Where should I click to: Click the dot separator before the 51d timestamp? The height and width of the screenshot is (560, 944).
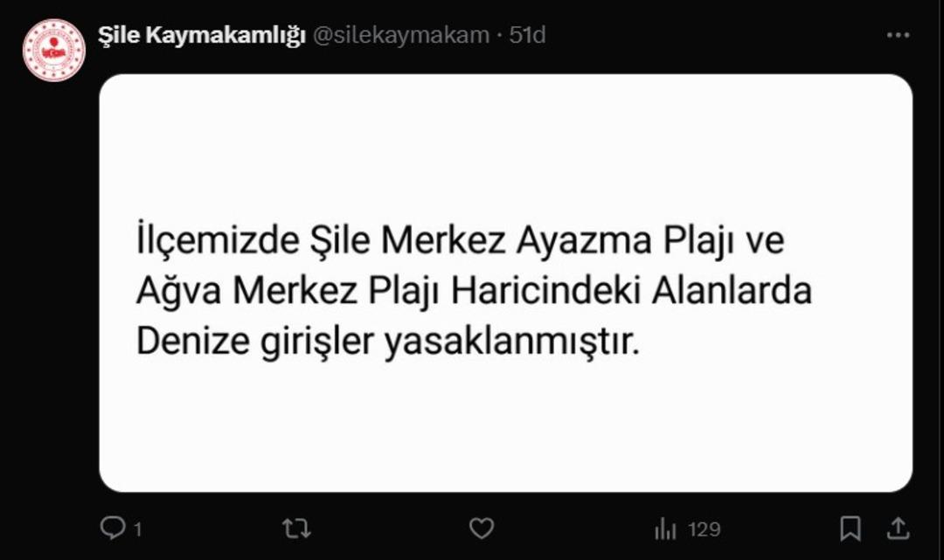tap(499, 36)
